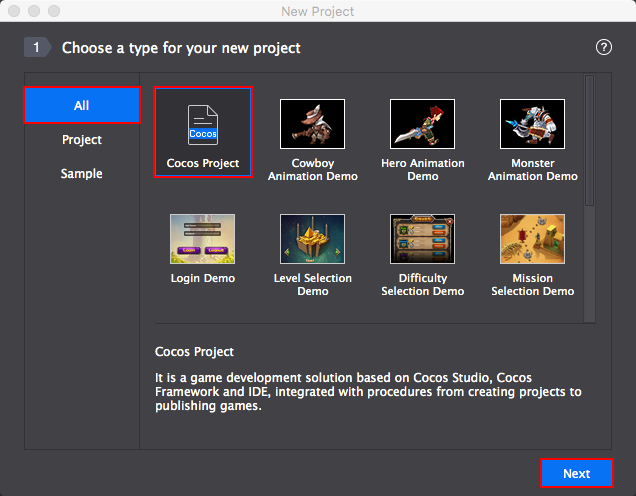
Task: Click the 'Cocos Project' label under the icon
Action: pos(203,163)
